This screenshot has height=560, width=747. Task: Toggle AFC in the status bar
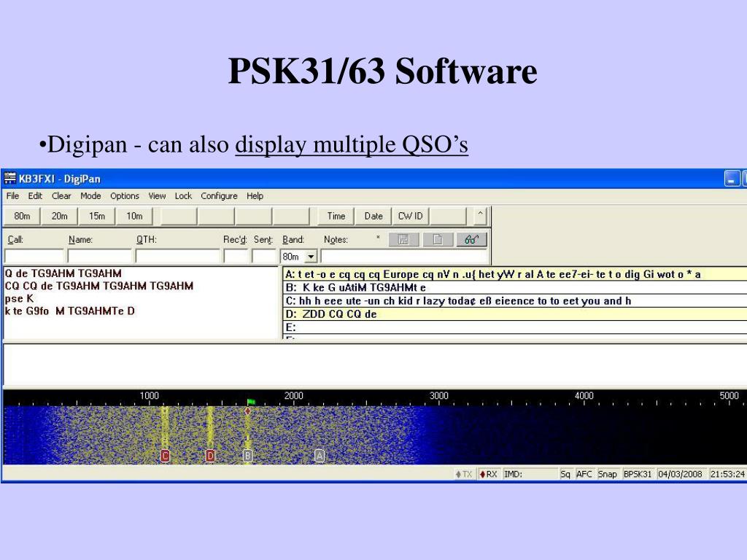(x=584, y=474)
